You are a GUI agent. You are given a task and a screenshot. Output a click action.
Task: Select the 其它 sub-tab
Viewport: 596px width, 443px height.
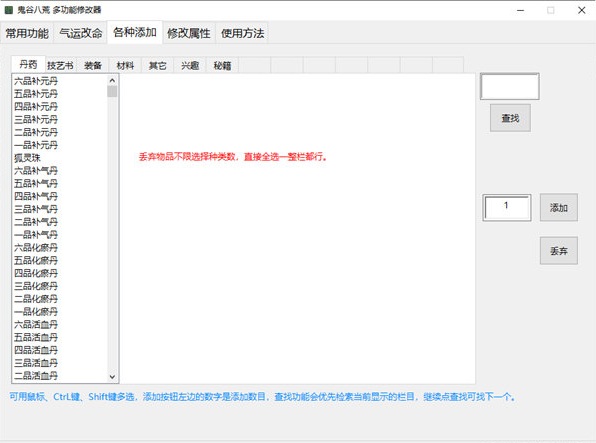coord(157,65)
